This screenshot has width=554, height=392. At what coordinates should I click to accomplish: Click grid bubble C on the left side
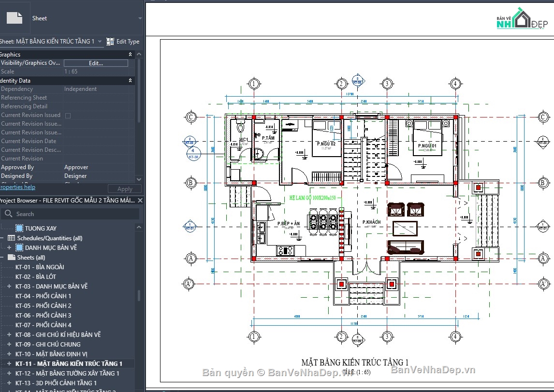click(x=191, y=117)
